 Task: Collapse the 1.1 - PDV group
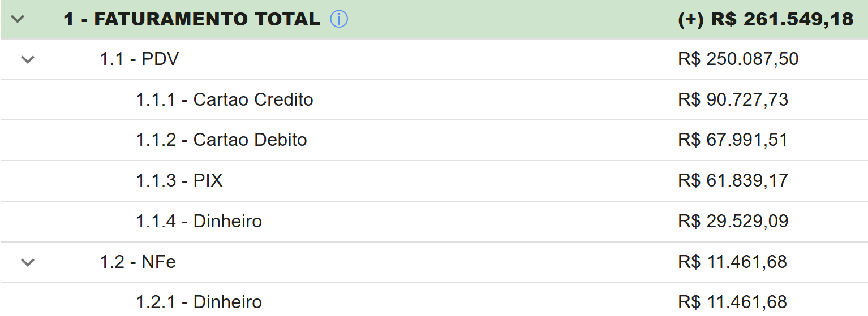coord(28,59)
